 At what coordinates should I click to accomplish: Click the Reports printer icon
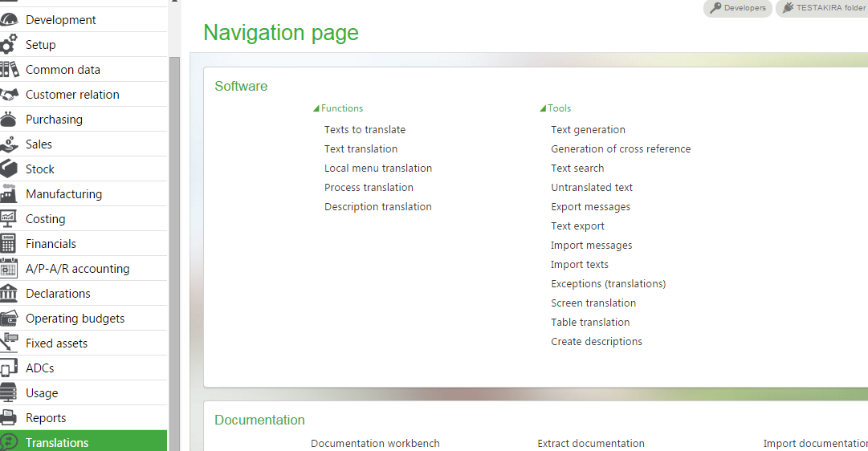coord(9,418)
